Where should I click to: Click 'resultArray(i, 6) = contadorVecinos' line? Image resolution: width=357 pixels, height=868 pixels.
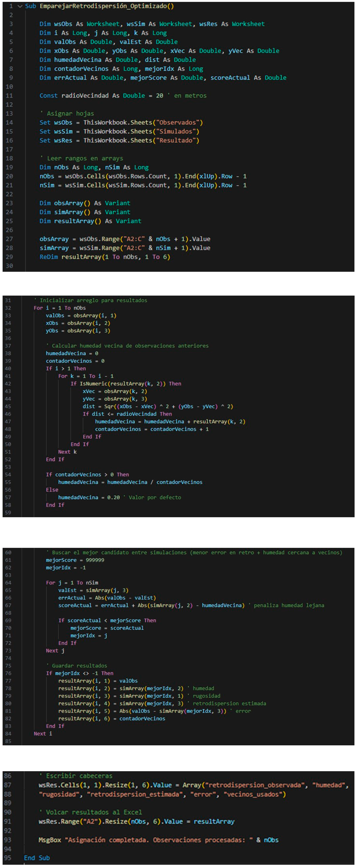112,719
